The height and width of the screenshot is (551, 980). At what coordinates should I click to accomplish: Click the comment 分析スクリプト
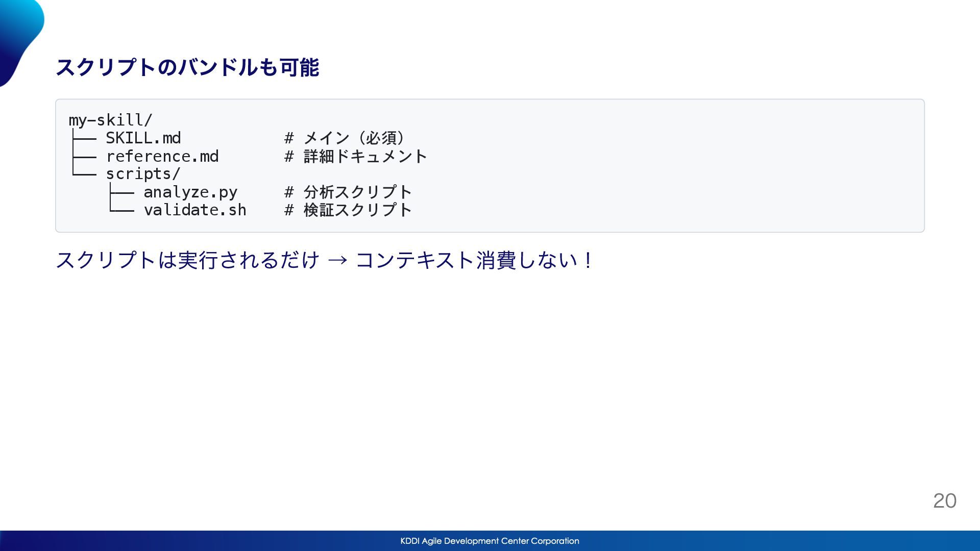[357, 192]
